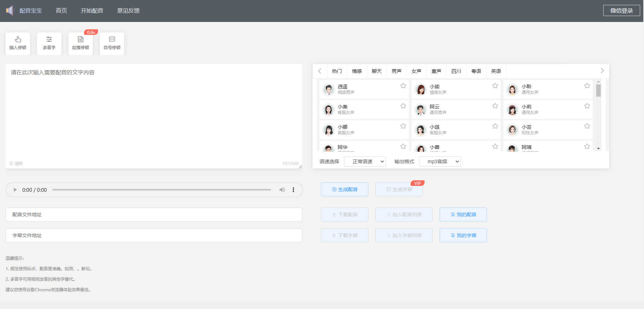The height and width of the screenshot is (309, 644).
Task: Expand the 输出格式 mp3音频 dropdown
Action: (x=440, y=161)
